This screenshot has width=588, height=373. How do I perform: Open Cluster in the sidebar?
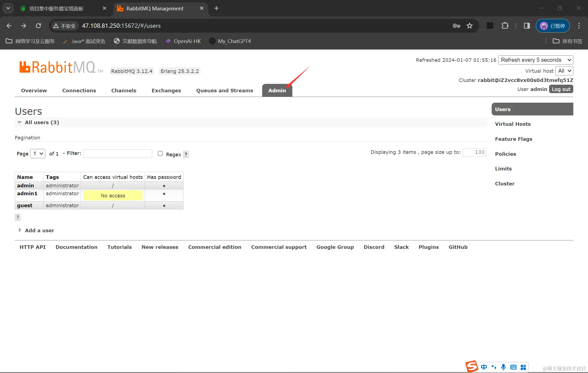pos(505,184)
